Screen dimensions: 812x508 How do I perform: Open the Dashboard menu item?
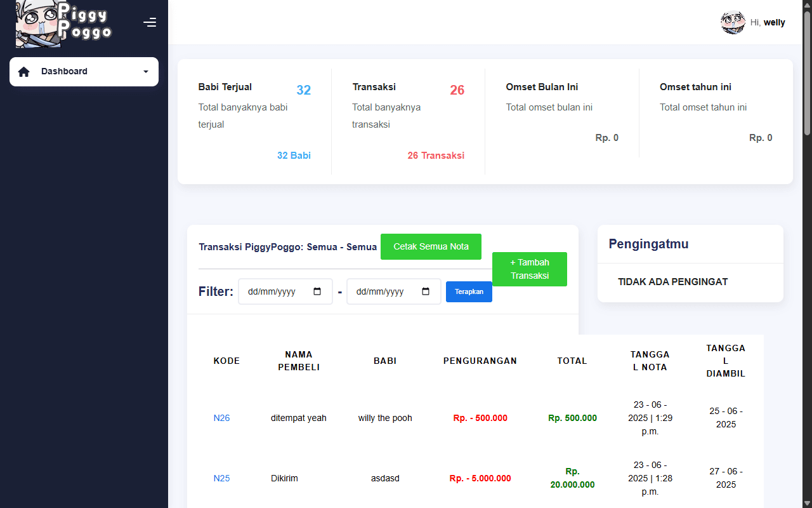pyautogui.click(x=84, y=72)
